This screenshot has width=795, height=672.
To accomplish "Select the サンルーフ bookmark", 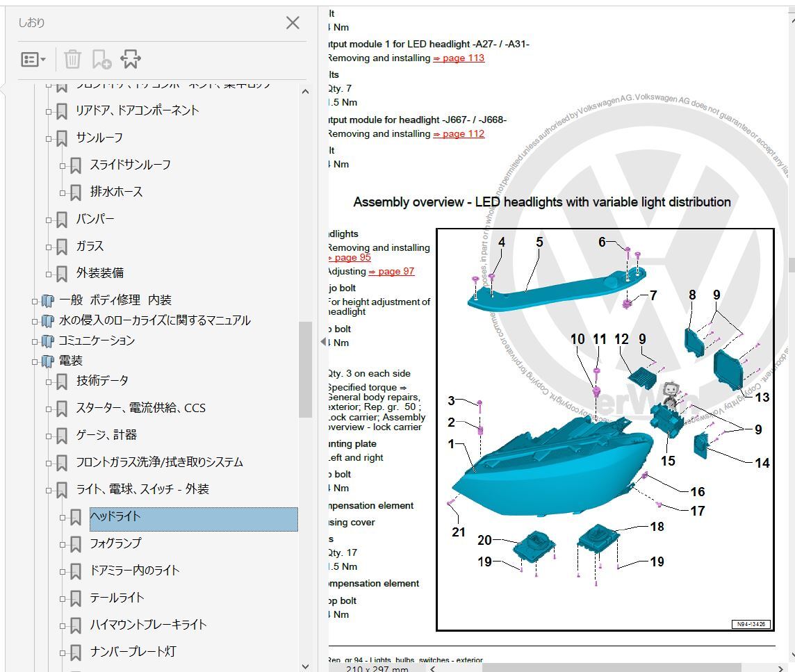I will 99,138.
